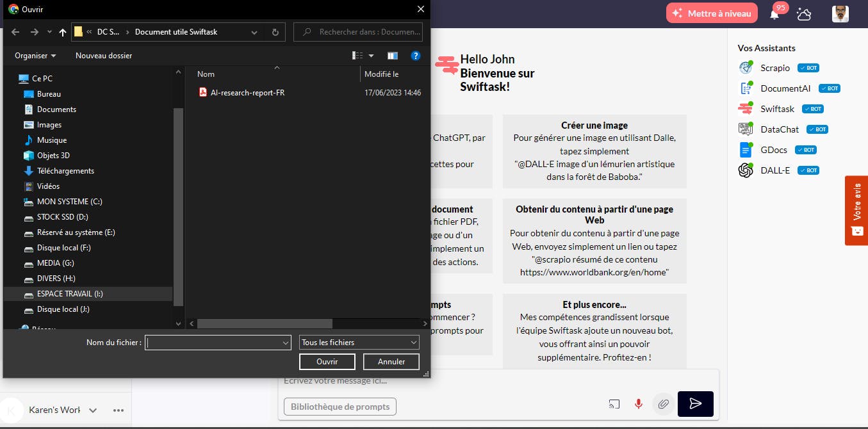Open the Votre avis feedback tab
The image size is (868, 429).
pyautogui.click(x=856, y=210)
